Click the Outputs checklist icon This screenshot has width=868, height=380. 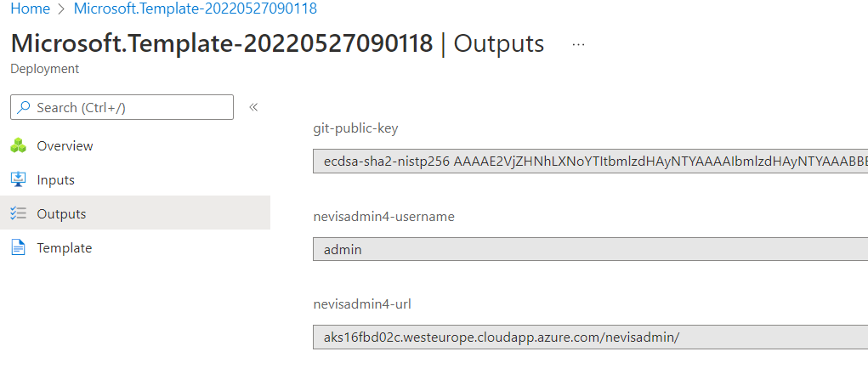tap(19, 214)
